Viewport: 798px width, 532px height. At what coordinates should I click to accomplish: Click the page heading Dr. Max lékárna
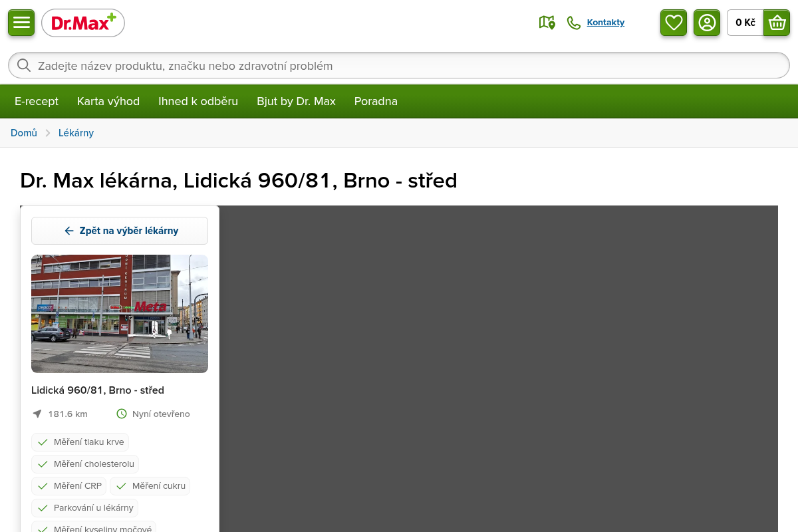239,180
